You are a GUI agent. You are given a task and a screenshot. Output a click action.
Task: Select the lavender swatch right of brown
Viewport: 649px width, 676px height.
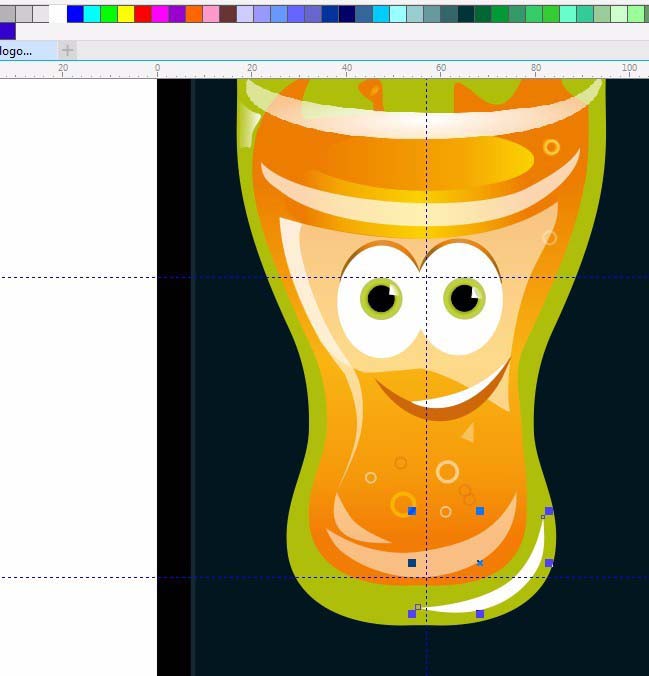(x=245, y=14)
